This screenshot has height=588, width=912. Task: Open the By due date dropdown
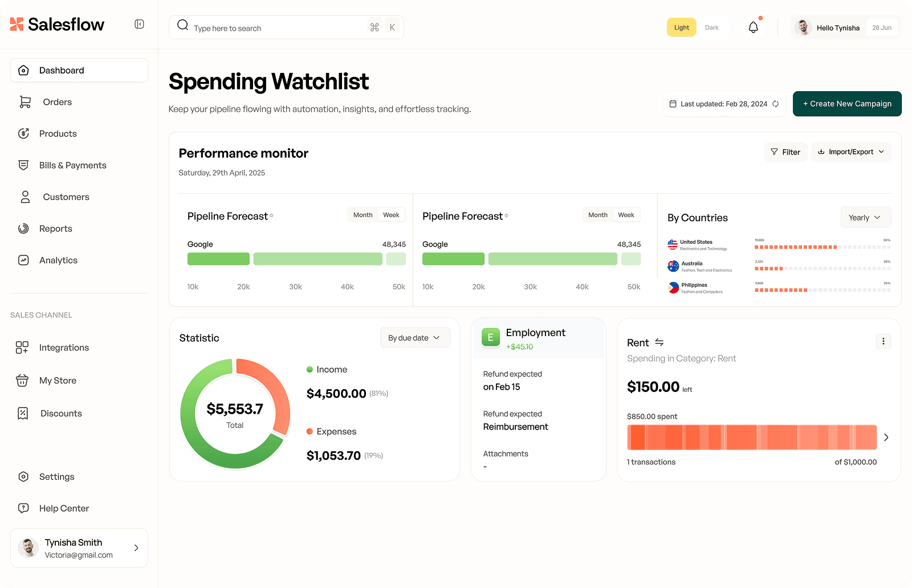tap(415, 337)
